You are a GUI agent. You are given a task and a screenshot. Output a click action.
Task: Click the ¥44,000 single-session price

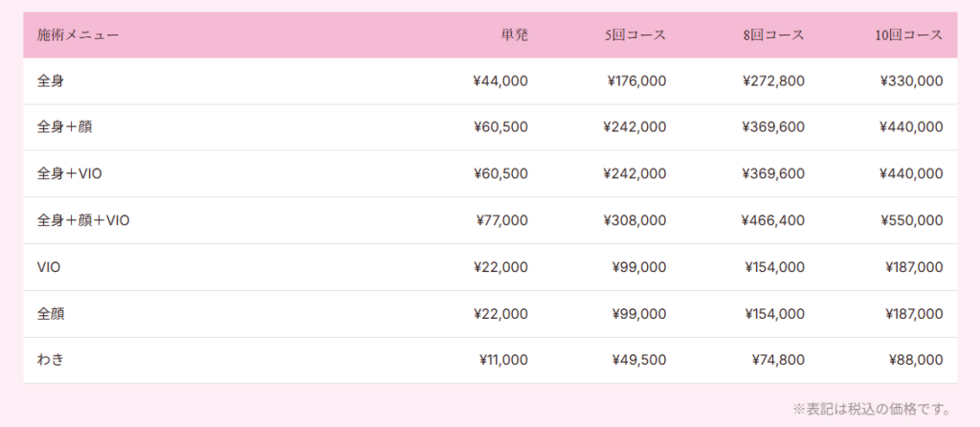[x=501, y=81]
